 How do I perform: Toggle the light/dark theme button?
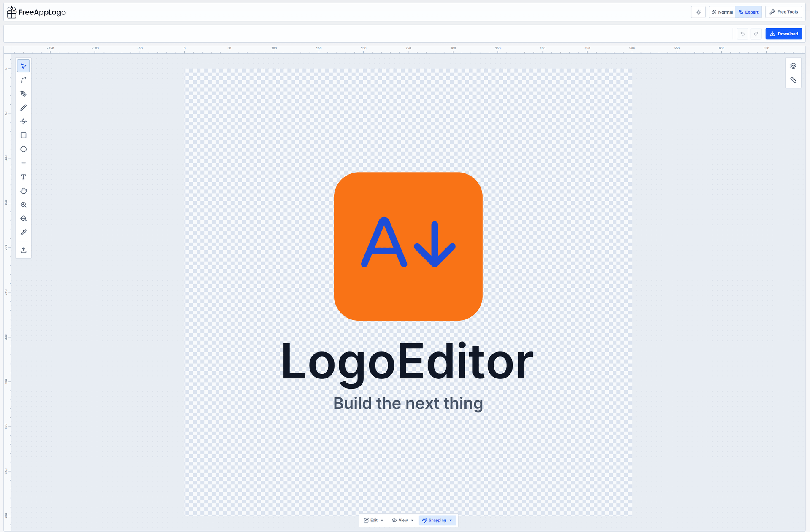tap(698, 12)
